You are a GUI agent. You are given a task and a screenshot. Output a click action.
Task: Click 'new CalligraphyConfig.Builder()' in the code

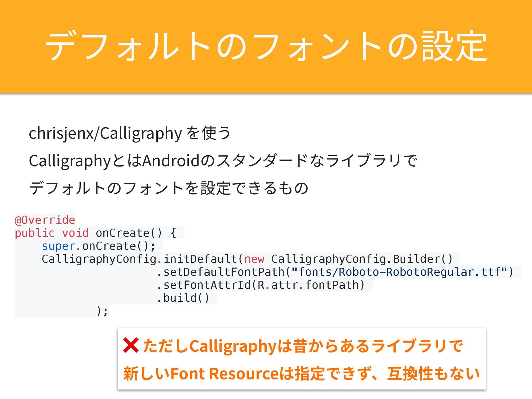pos(348,259)
